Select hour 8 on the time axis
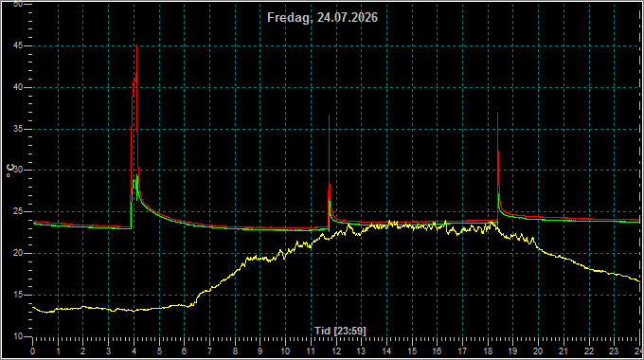This screenshot has width=644, height=360. point(235,351)
